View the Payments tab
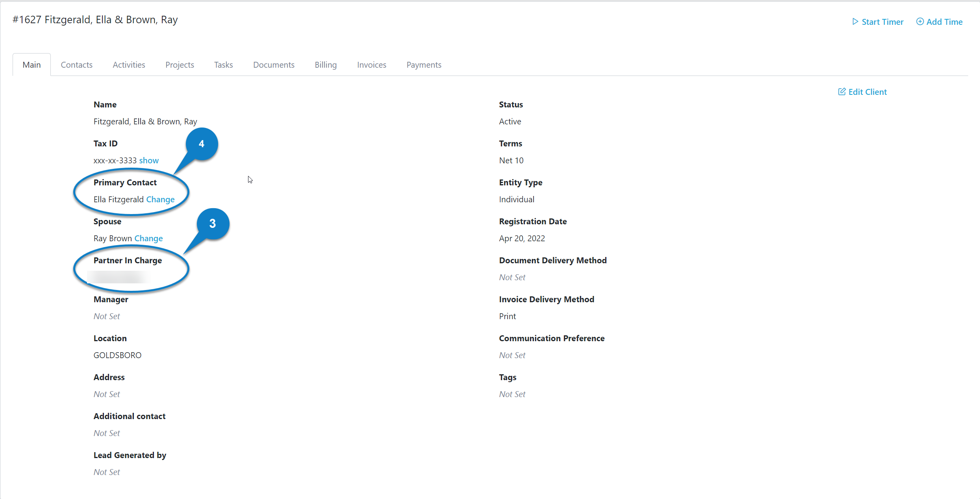The image size is (980, 499). [424, 65]
